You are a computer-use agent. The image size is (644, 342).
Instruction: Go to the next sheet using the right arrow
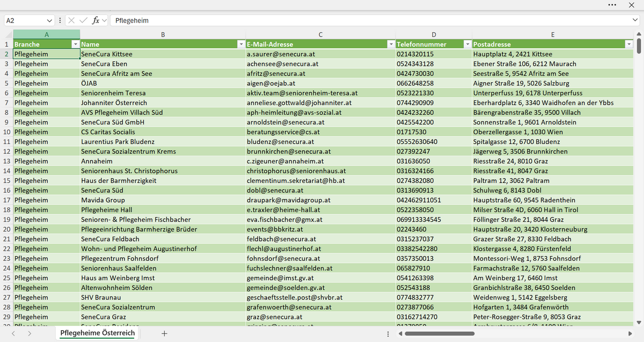29,333
